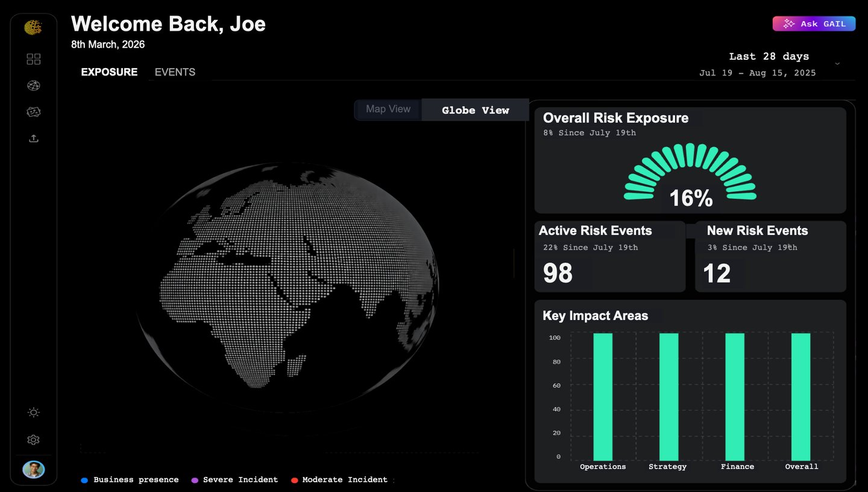
Task: Switch to Map View
Action: pos(388,109)
